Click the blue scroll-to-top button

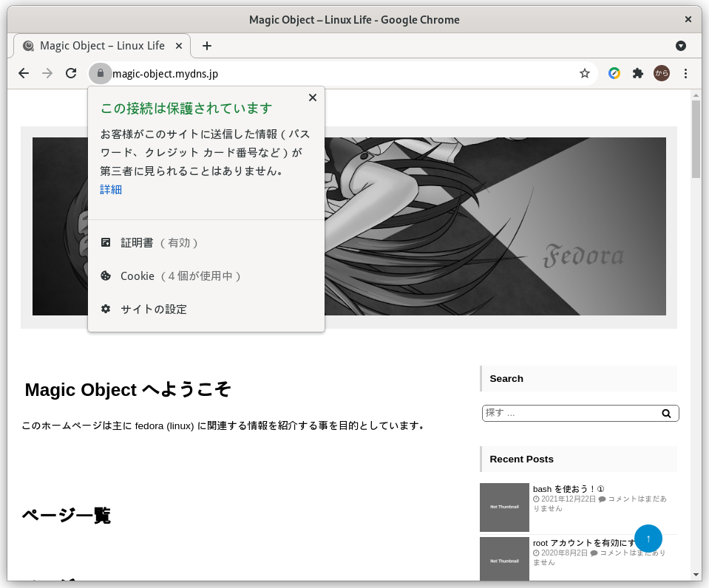tap(648, 539)
